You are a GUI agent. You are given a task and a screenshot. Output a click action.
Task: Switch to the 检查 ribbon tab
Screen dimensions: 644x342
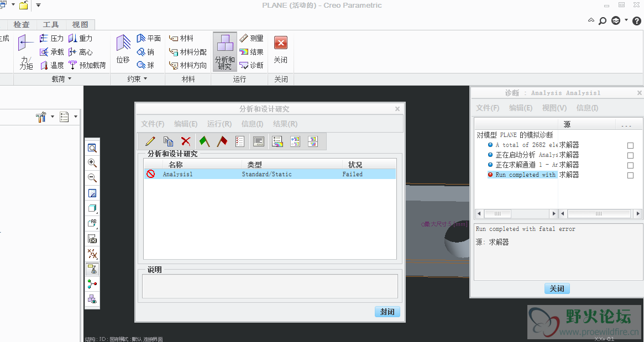pyautogui.click(x=22, y=25)
